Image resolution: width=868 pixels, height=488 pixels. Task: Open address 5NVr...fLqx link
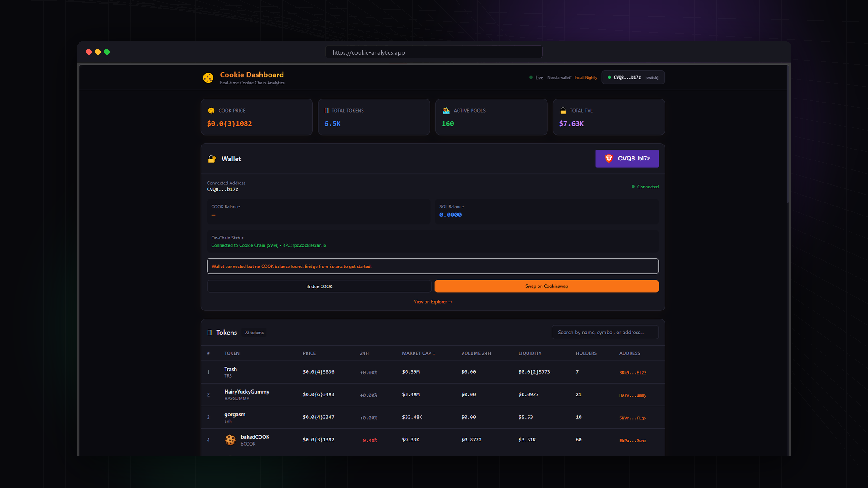632,418
